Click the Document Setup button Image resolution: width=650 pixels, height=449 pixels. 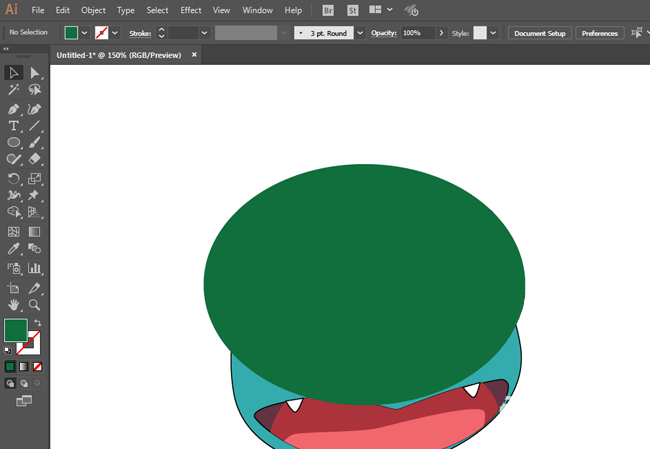coord(540,33)
